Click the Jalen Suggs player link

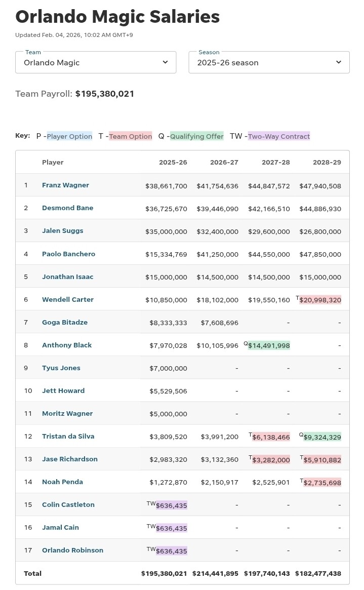pos(62,231)
